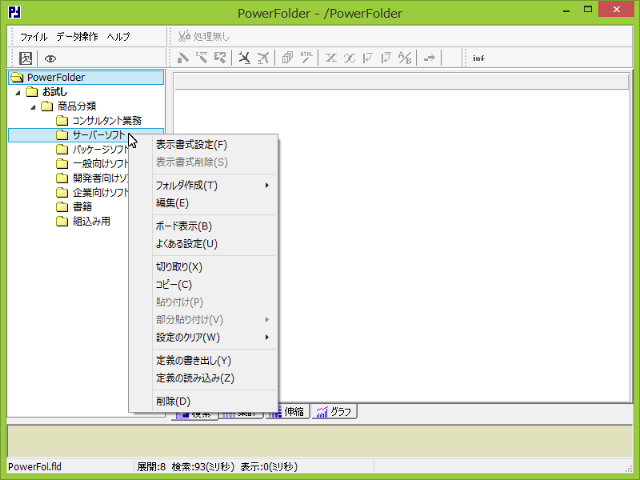
Task: Click submenu arrow next to 設定のクリア(W)
Action: (267, 337)
